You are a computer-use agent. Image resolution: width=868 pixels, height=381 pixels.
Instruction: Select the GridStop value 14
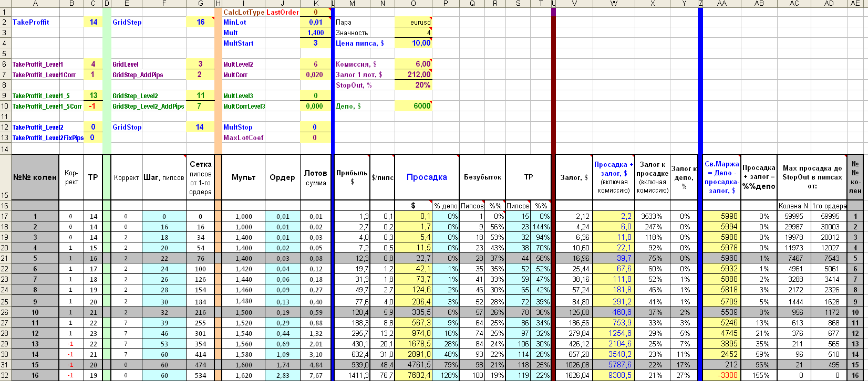pos(200,127)
